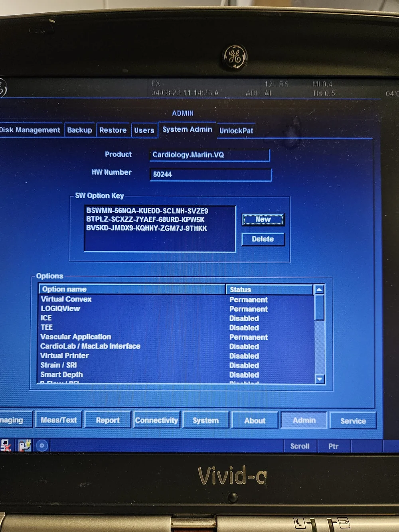Click the Product text field
Screen dimensions: 399x532
209,155
